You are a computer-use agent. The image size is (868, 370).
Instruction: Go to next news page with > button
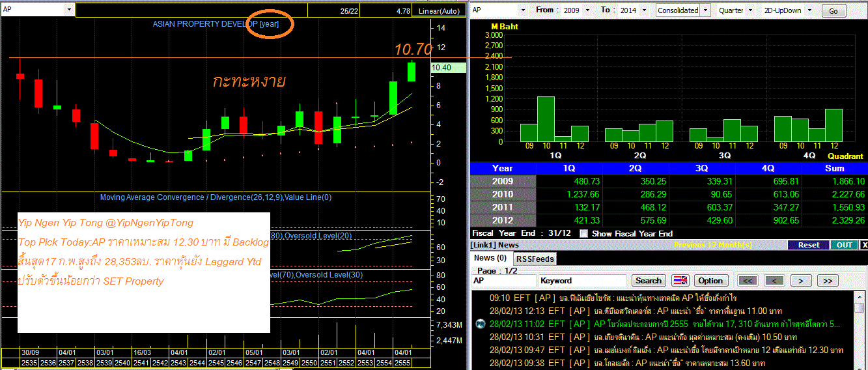[800, 281]
